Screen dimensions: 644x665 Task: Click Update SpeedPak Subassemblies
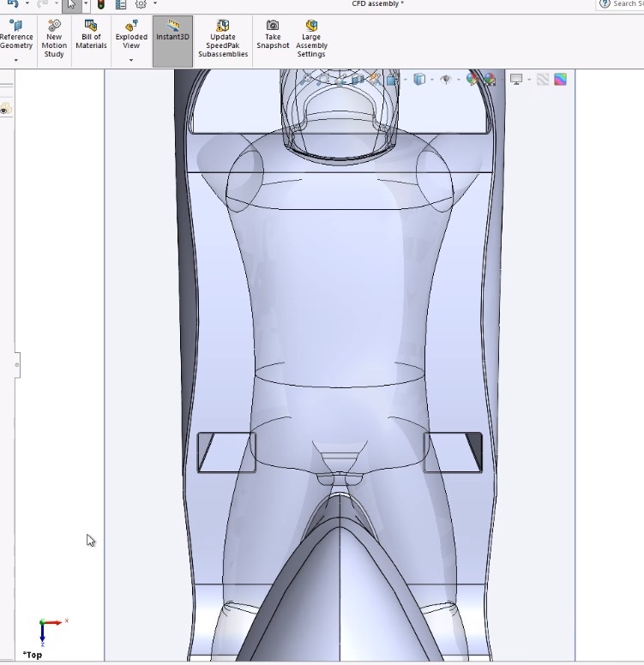(223, 40)
